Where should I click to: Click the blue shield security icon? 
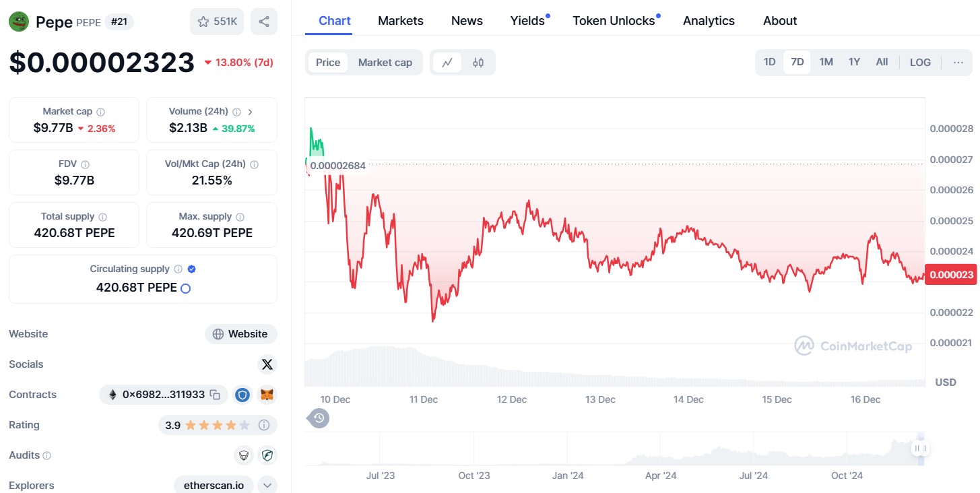point(242,395)
